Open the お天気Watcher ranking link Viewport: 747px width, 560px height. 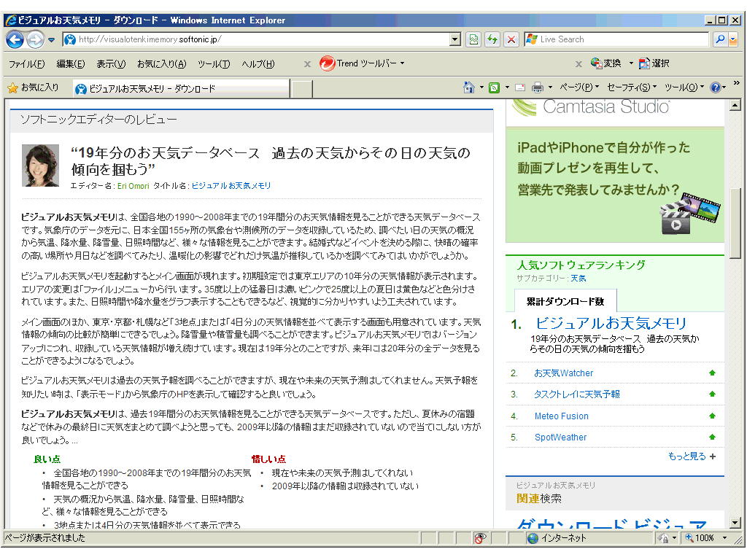click(x=563, y=373)
